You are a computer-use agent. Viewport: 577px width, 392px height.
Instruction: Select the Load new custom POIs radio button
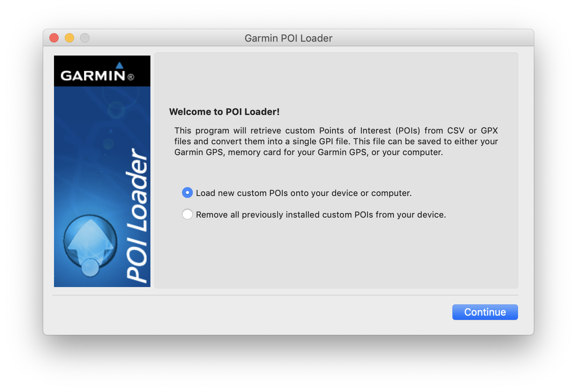(x=187, y=193)
